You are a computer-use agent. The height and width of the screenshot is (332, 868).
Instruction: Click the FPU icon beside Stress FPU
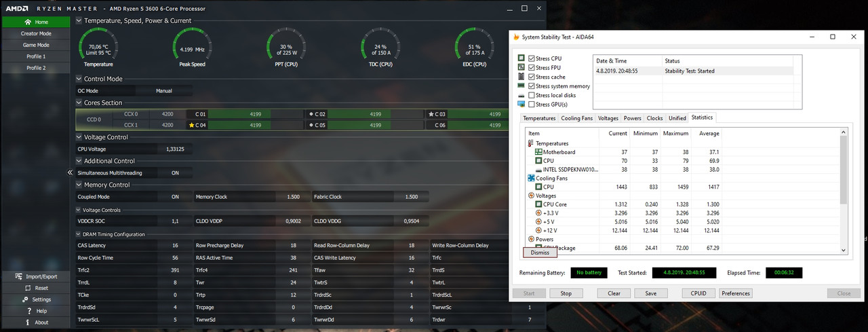click(521, 67)
